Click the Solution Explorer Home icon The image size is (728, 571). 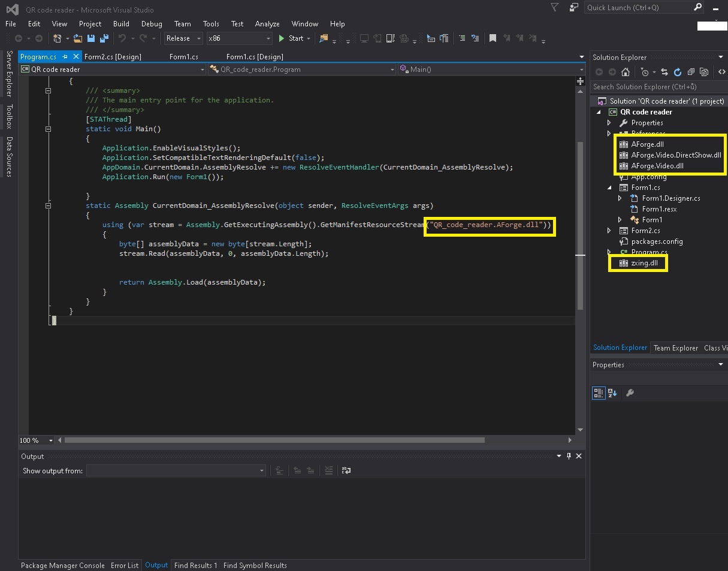(626, 72)
